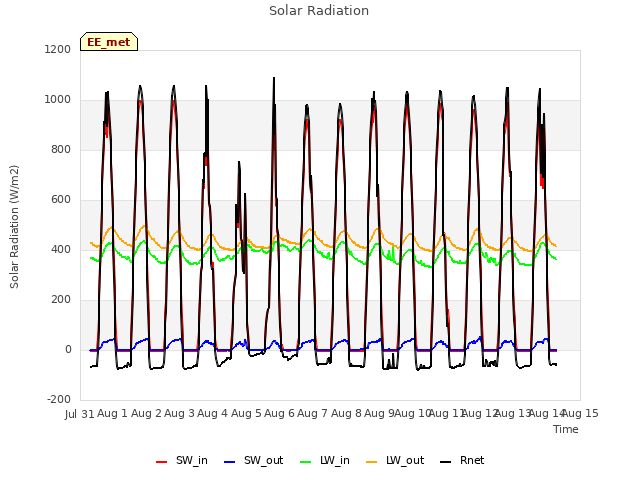Click the -200 y-axis tick label
The height and width of the screenshot is (480, 640).
pyautogui.click(x=59, y=399)
